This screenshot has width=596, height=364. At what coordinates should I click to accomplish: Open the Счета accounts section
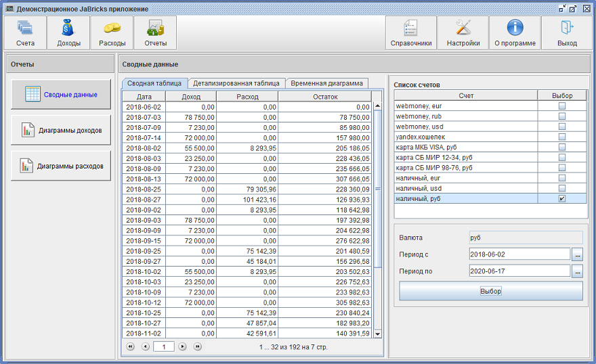tap(25, 32)
